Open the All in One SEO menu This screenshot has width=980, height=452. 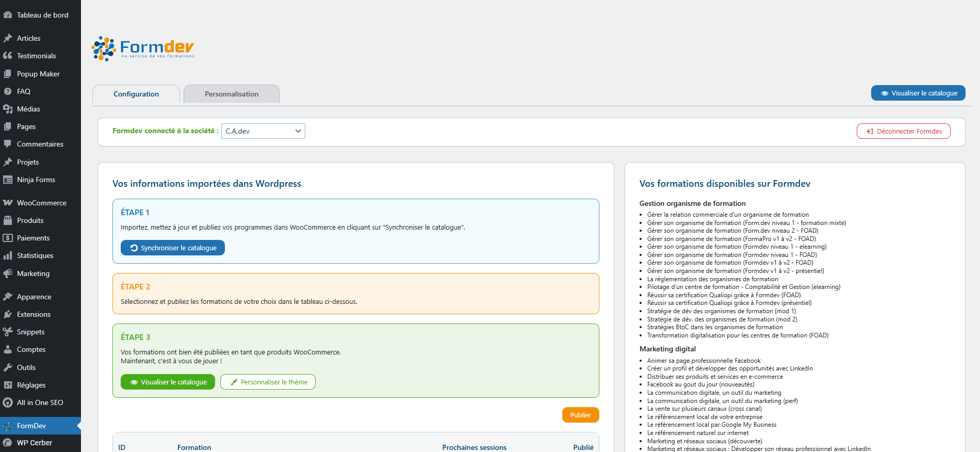tap(40, 402)
